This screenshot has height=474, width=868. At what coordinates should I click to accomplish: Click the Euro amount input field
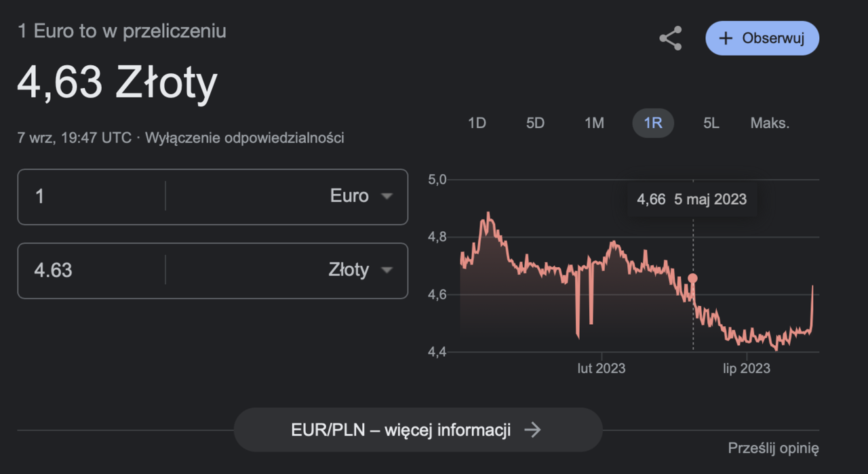(91, 197)
